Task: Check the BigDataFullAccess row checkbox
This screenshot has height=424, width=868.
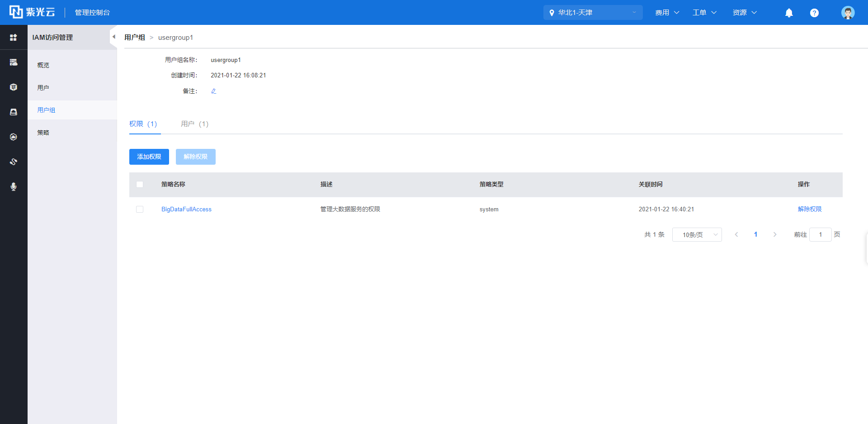Action: 140,210
